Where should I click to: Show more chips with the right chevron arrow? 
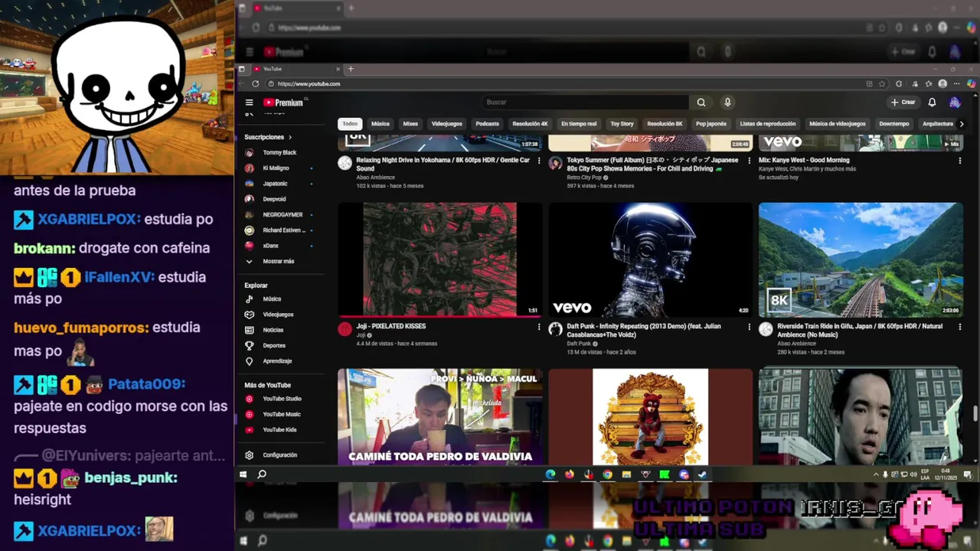pos(962,123)
